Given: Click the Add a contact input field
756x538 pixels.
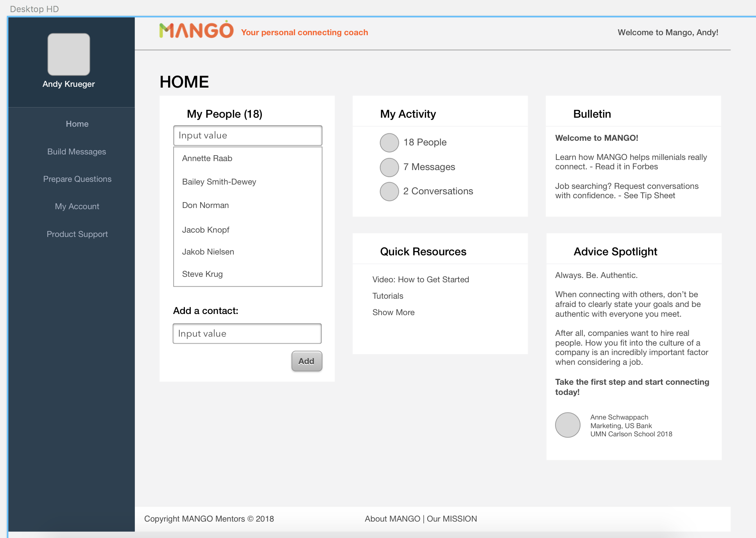Looking at the screenshot, I should [x=247, y=334].
